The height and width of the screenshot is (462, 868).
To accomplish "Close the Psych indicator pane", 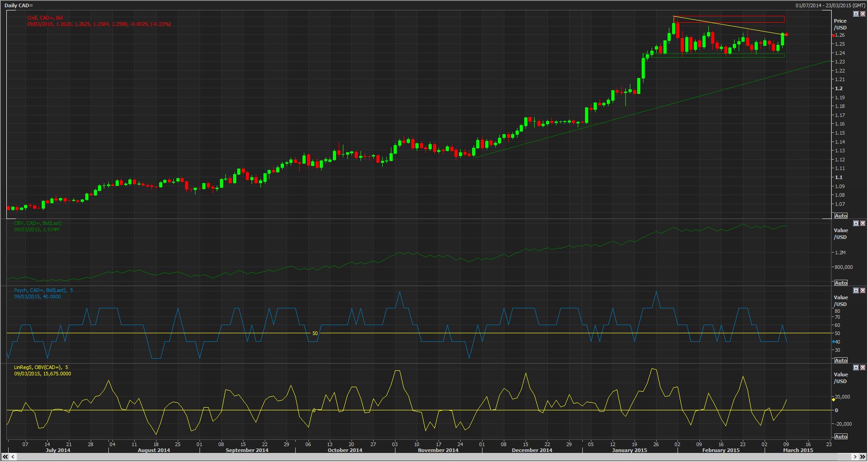I will 863,291.
